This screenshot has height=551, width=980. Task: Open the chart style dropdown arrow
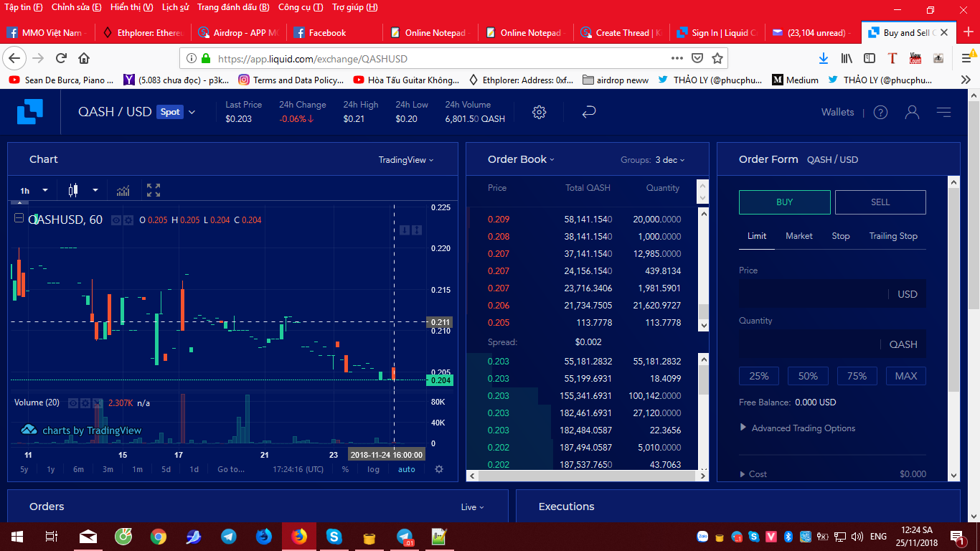[x=95, y=190]
